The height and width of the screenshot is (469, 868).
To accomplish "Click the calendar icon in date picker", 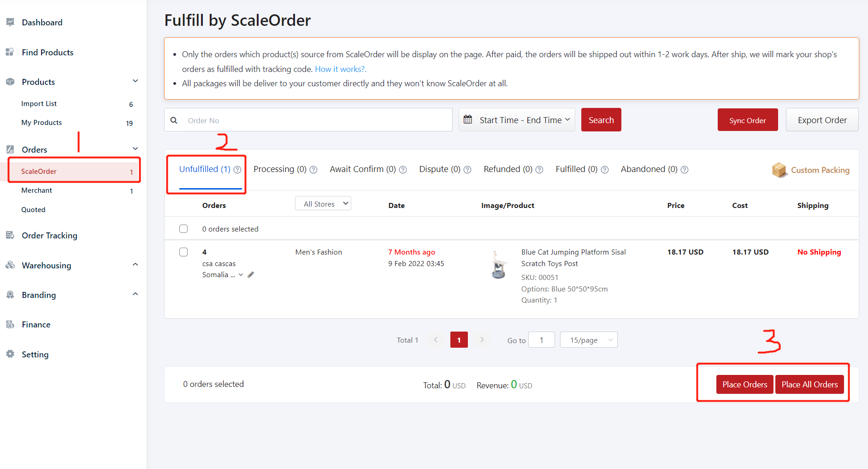I will point(468,119).
